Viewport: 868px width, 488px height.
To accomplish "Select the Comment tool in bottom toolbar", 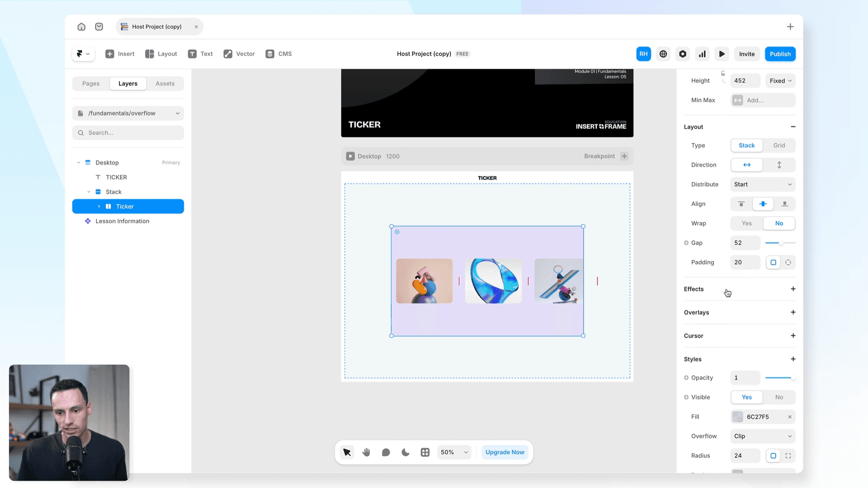I will tap(386, 452).
